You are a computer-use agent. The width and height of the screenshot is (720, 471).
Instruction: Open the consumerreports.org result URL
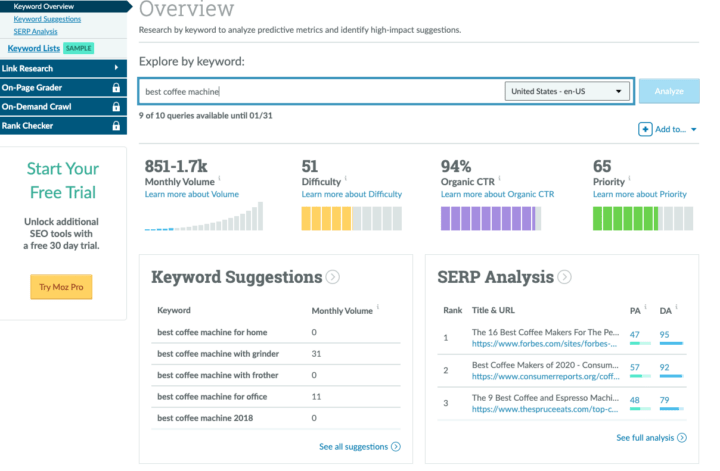tap(546, 376)
